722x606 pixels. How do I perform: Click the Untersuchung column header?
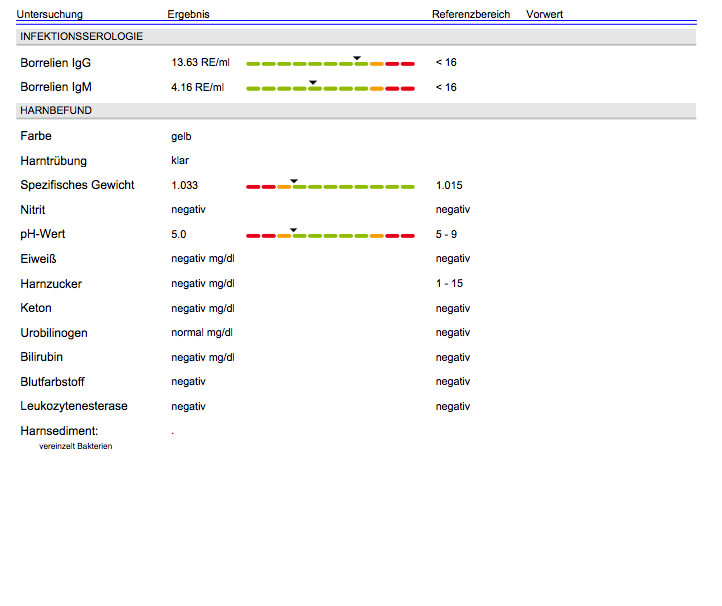pyautogui.click(x=50, y=14)
